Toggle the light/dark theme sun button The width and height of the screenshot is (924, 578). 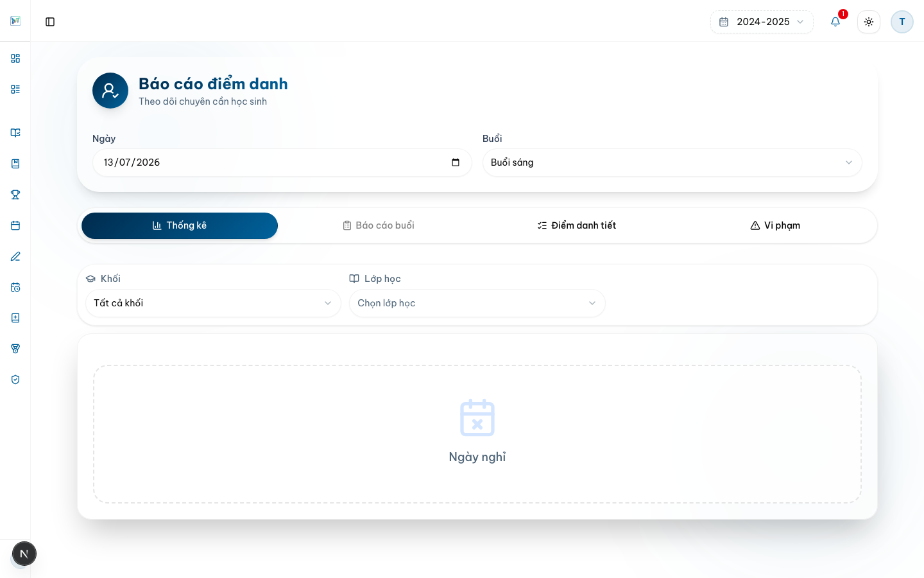(x=869, y=22)
